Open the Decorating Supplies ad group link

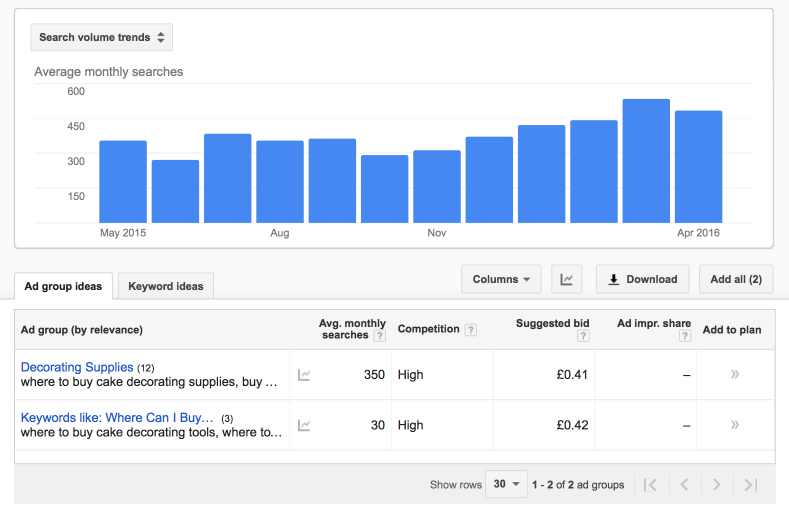coord(77,367)
